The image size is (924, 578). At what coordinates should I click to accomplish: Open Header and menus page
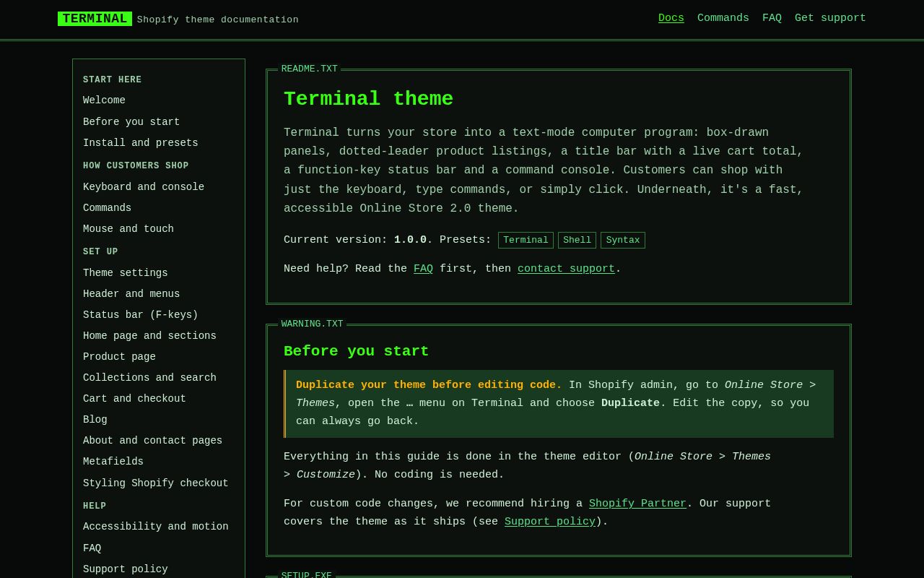point(131,294)
